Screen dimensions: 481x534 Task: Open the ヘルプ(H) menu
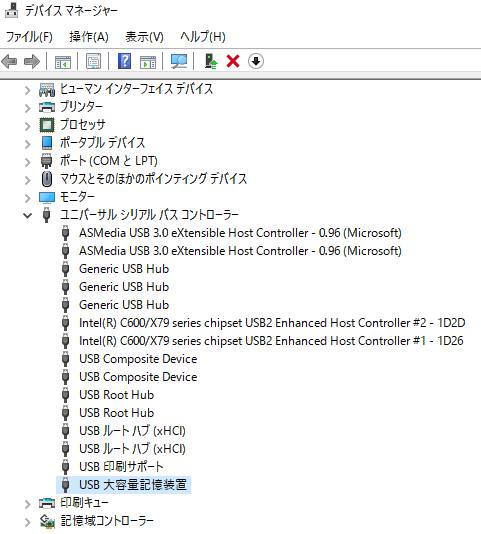[x=203, y=36]
